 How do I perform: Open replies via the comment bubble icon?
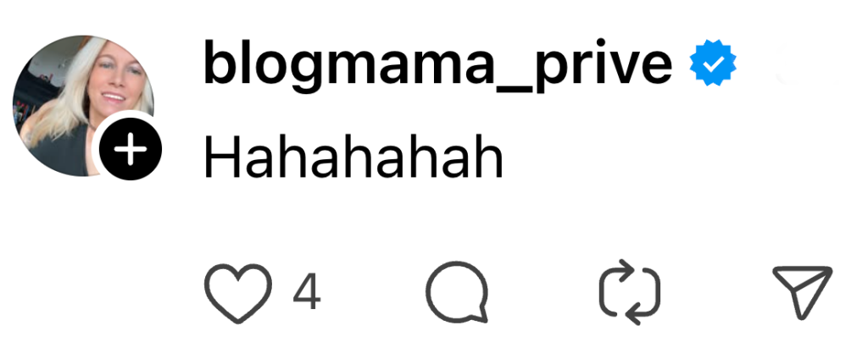pyautogui.click(x=457, y=292)
